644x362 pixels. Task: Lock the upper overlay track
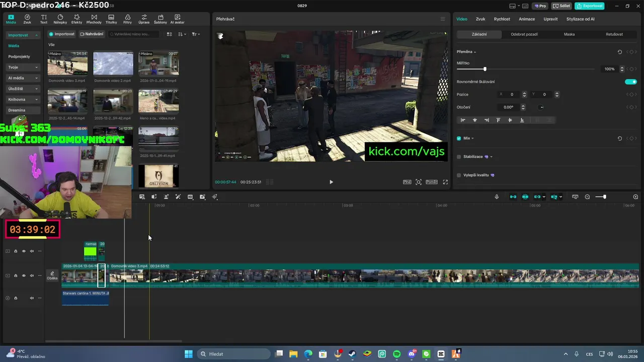16,251
